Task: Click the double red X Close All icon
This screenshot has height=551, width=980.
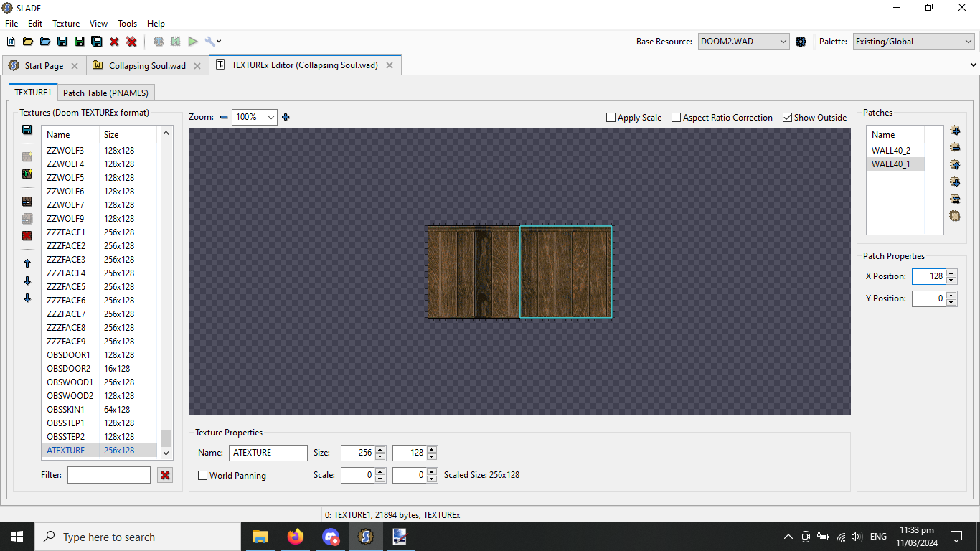Action: coord(131,42)
